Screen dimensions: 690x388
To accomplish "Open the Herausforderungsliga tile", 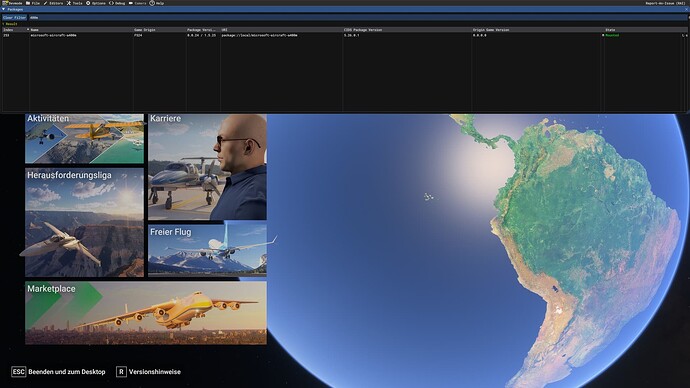I will (84, 222).
